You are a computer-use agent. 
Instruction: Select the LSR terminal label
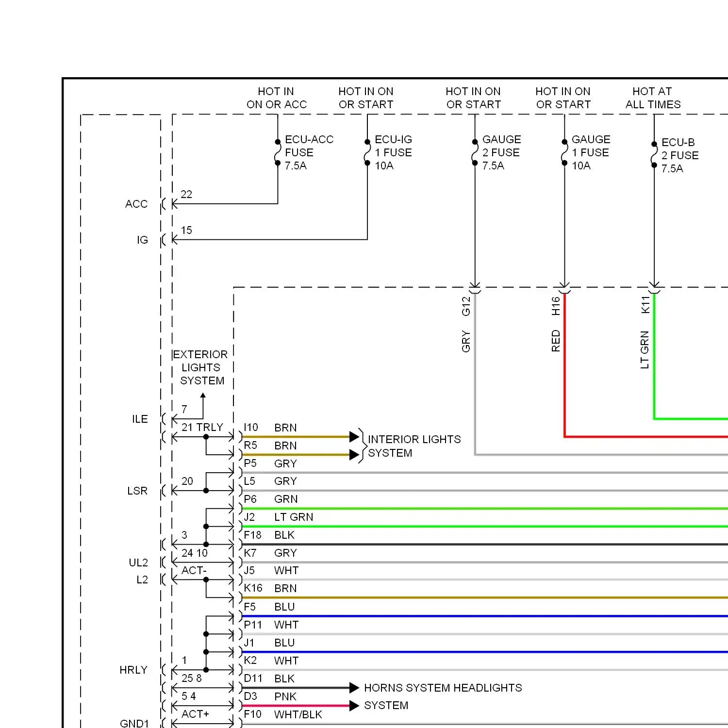(137, 491)
